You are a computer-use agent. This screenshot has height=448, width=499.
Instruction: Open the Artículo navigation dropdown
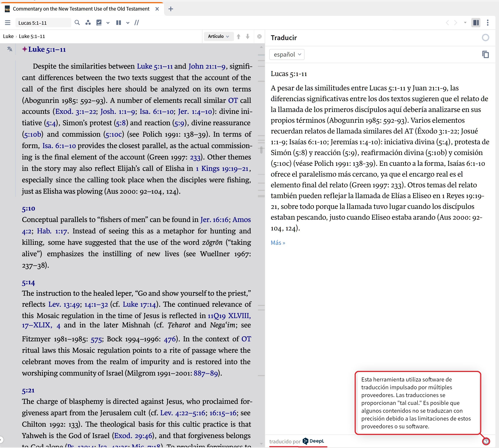[218, 36]
